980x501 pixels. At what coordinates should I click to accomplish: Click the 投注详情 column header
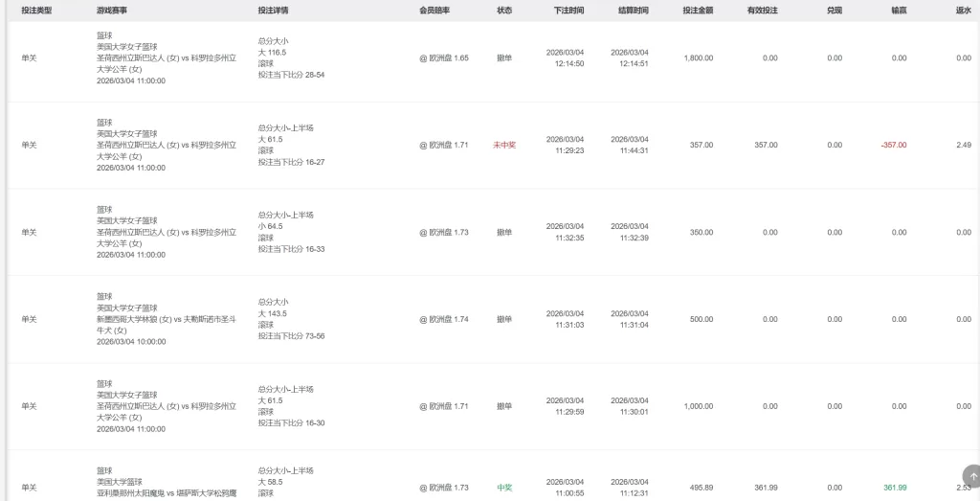(273, 10)
